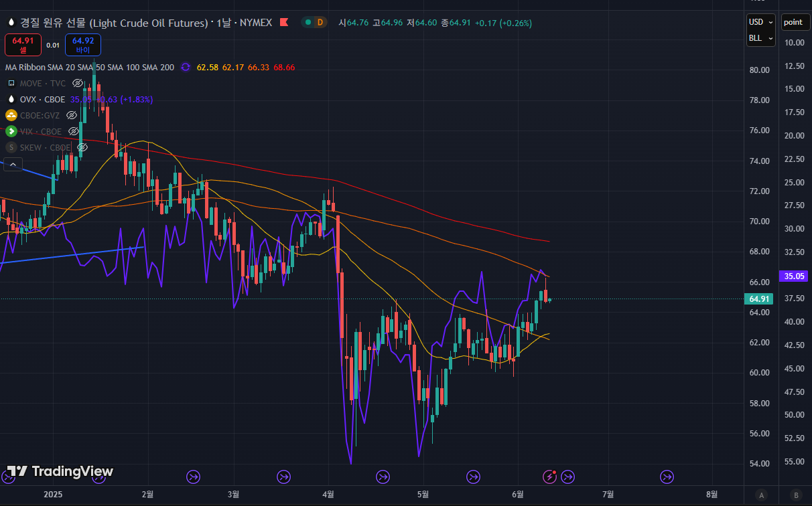
Task: Click the blue 64.92 buy button
Action: click(x=83, y=45)
